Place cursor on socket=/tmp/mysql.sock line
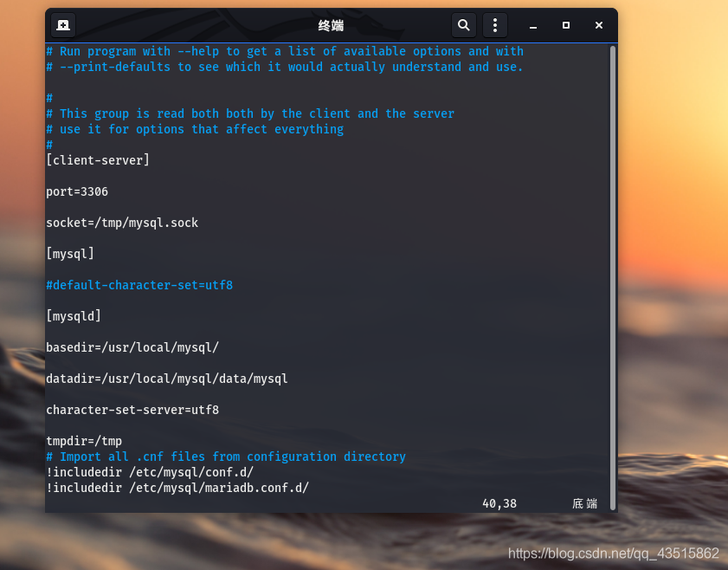The height and width of the screenshot is (570, 728). click(x=122, y=223)
